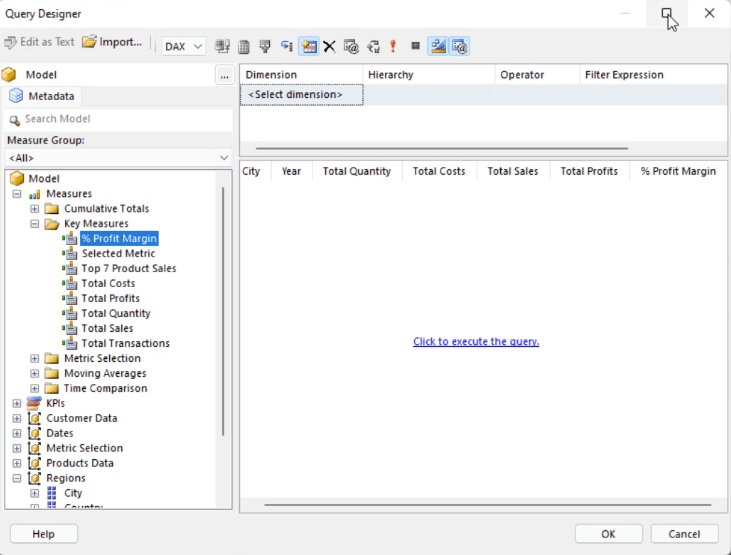Viewport: 731px width, 555px height.
Task: Click the Total Quantity result column header
Action: tap(357, 171)
